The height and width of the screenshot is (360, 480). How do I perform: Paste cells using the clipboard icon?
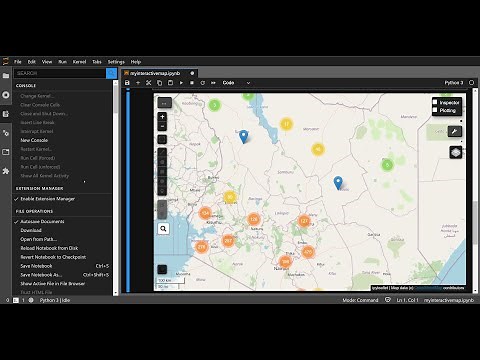pos(170,83)
